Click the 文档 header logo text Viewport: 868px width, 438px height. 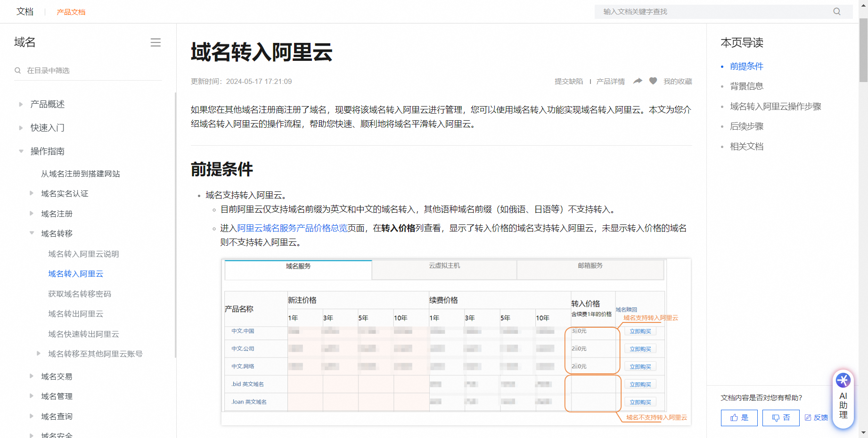tap(25, 11)
